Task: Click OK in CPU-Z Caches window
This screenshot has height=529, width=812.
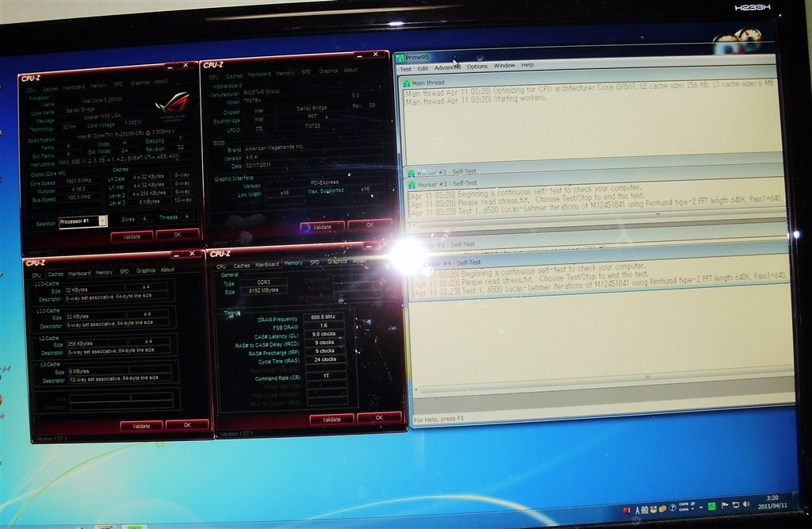Action: 187,425
